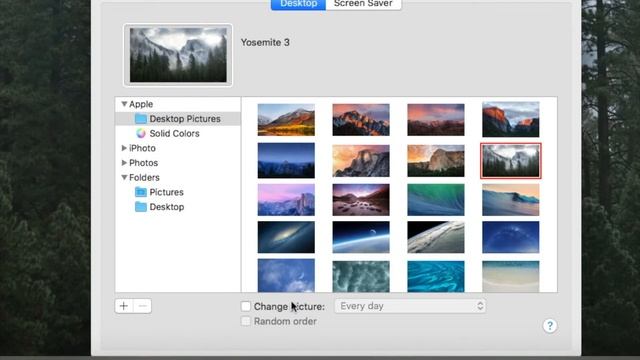Image resolution: width=640 pixels, height=360 pixels.
Task: Select the Desktop tab
Action: click(x=298, y=4)
